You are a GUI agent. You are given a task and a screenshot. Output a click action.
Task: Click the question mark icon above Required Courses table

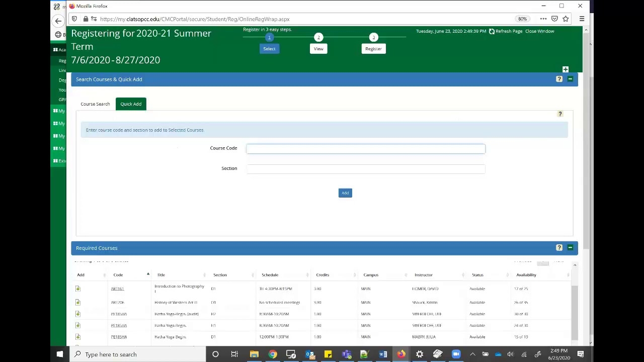[x=559, y=247]
